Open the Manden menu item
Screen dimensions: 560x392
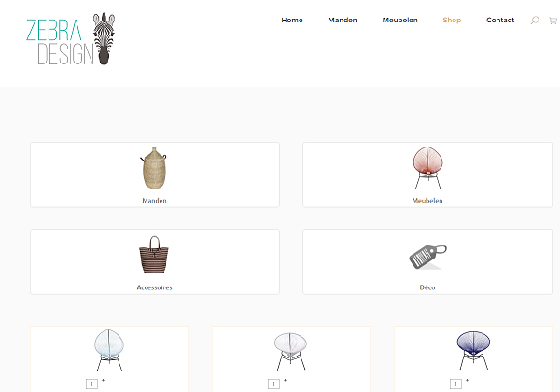(x=343, y=20)
